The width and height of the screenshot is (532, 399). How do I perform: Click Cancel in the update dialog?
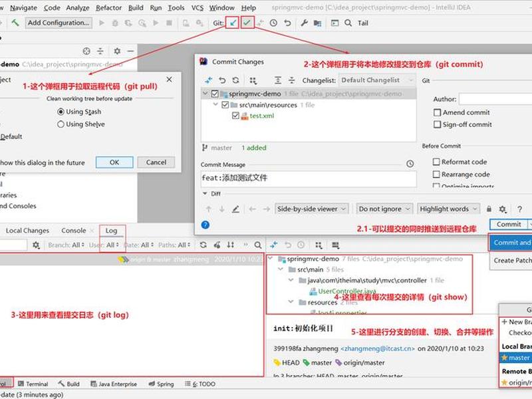coord(156,162)
